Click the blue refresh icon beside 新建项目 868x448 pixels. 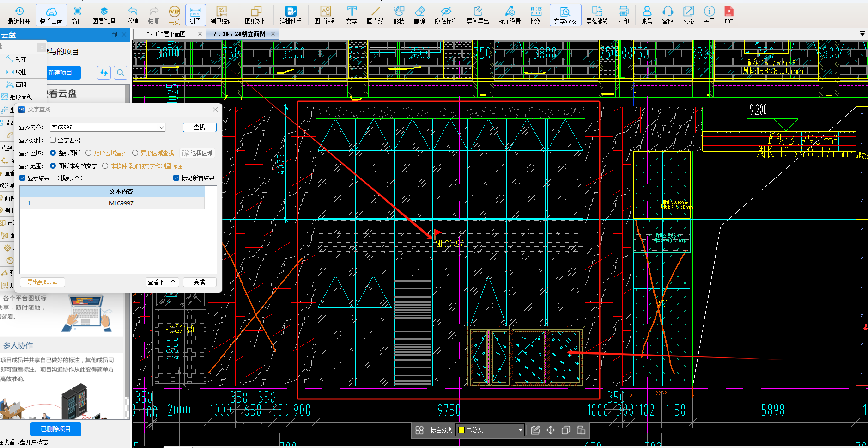[x=104, y=73]
